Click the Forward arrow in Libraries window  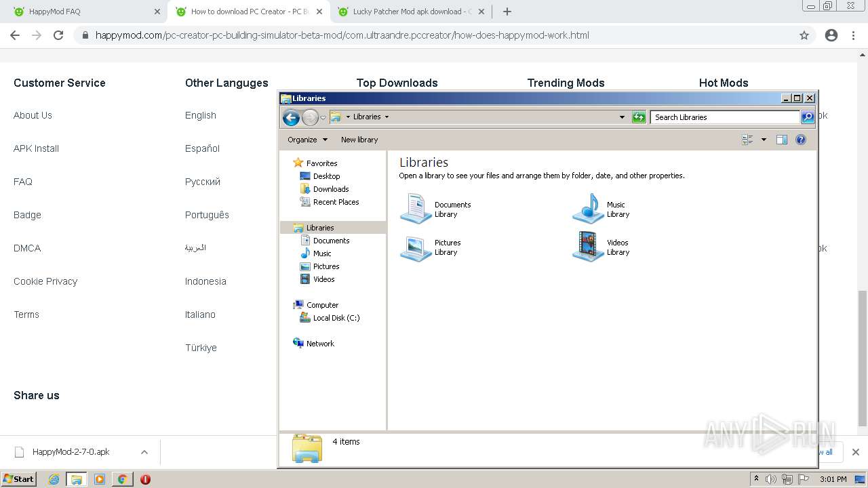[310, 118]
